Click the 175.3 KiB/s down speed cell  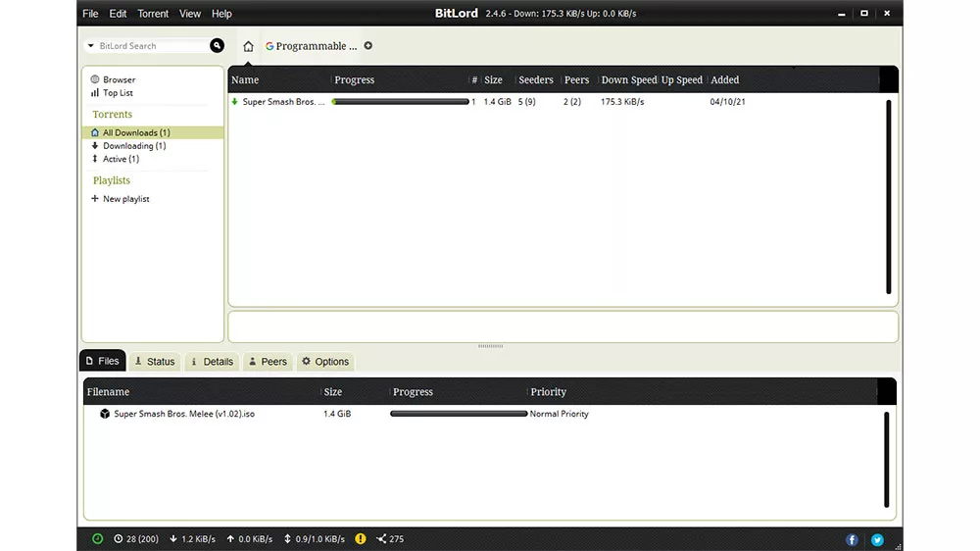[x=622, y=101]
